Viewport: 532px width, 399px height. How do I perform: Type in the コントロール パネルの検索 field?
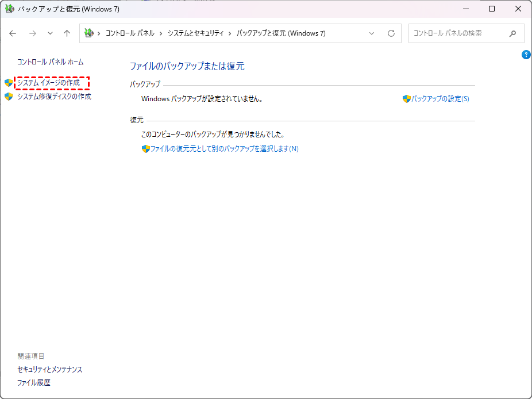(x=457, y=33)
